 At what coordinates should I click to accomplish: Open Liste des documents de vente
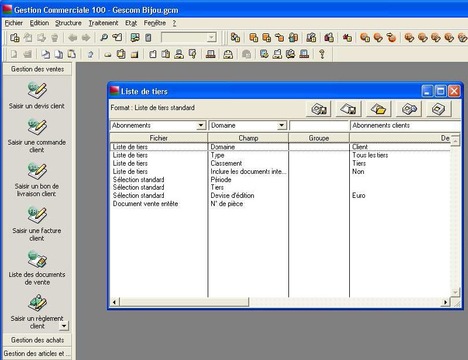point(37,259)
